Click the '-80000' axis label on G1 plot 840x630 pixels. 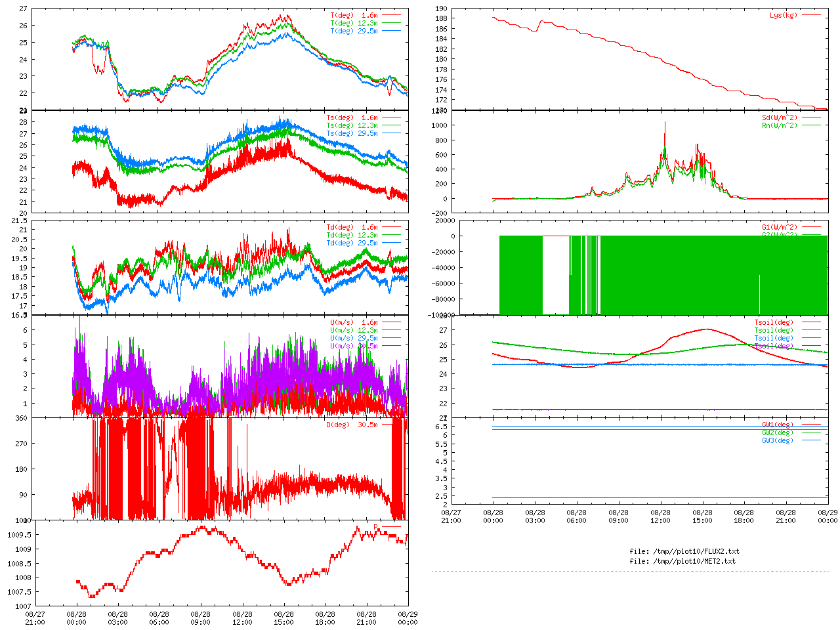(x=442, y=299)
